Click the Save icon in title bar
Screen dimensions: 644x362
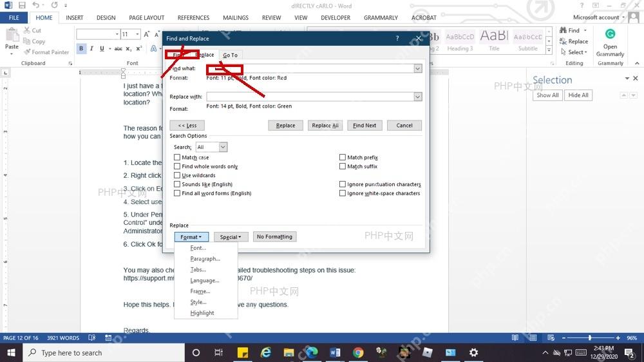(x=22, y=5)
